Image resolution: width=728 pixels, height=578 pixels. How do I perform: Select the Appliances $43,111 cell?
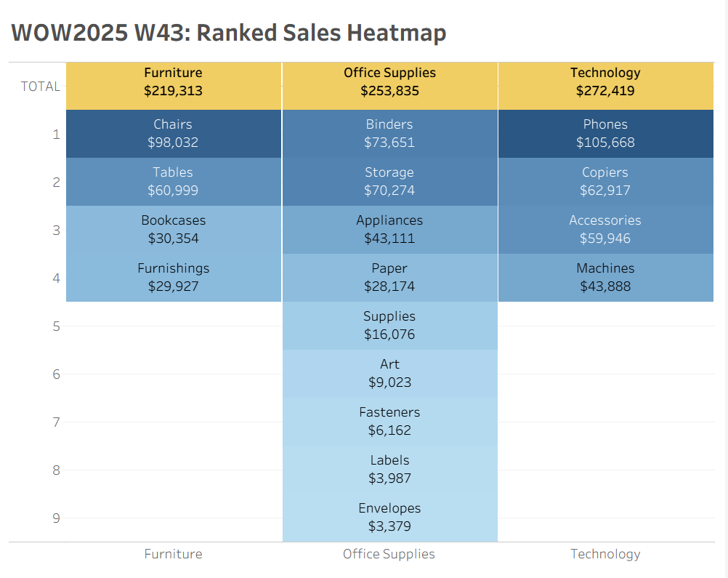[x=389, y=230]
